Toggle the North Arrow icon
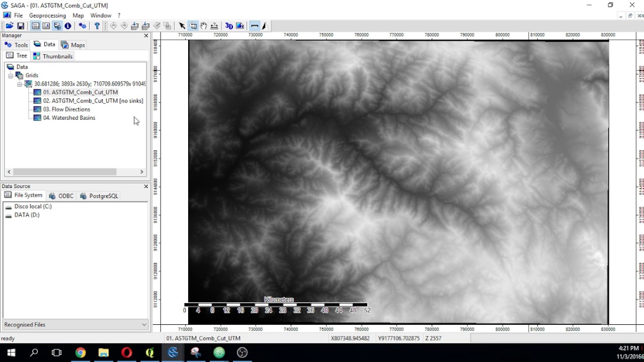 [x=265, y=26]
